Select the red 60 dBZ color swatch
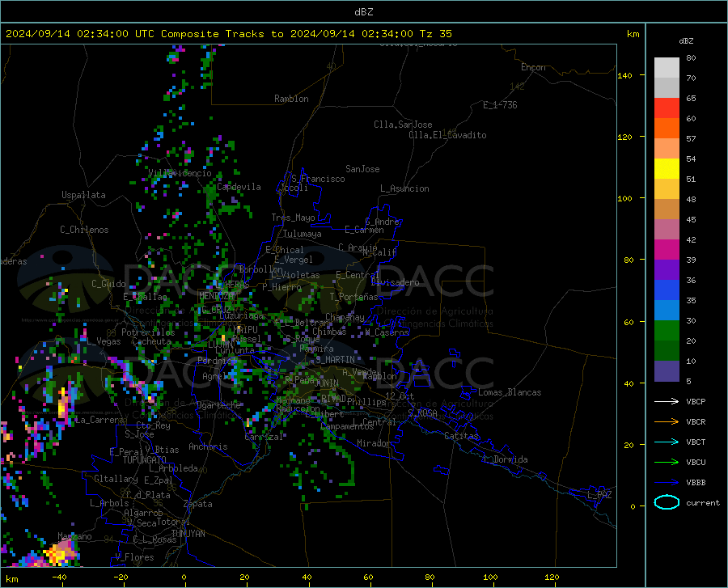Image resolution: width=728 pixels, height=588 pixels. (667, 108)
